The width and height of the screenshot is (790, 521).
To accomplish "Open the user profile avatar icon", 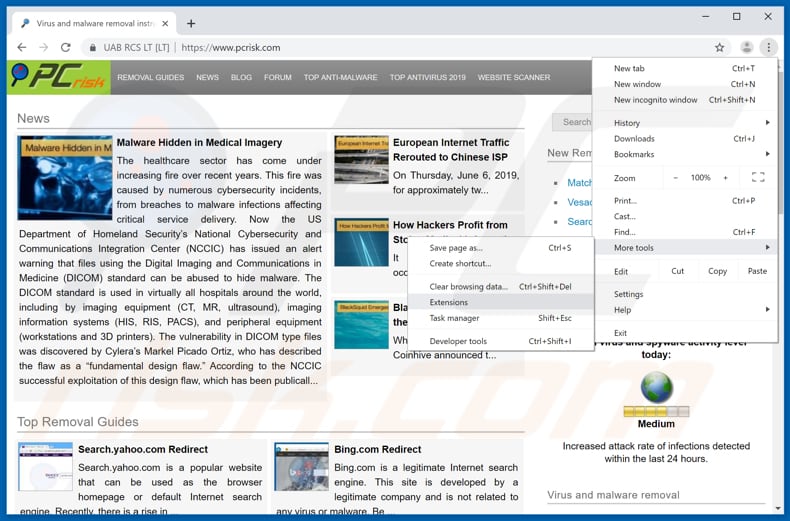I will (x=746, y=47).
